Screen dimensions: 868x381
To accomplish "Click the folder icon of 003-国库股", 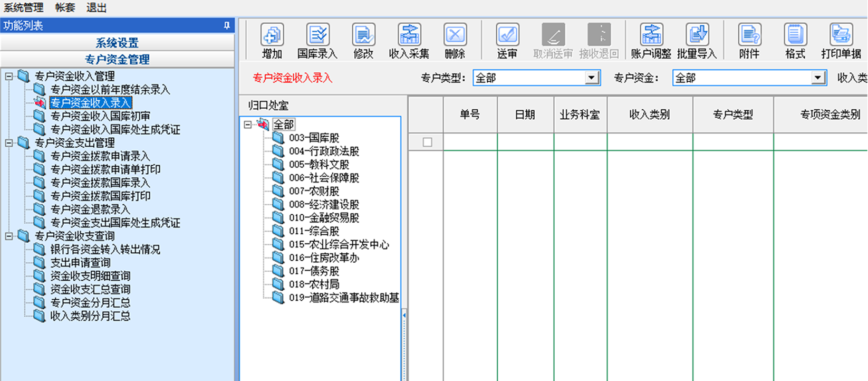I will 278,138.
